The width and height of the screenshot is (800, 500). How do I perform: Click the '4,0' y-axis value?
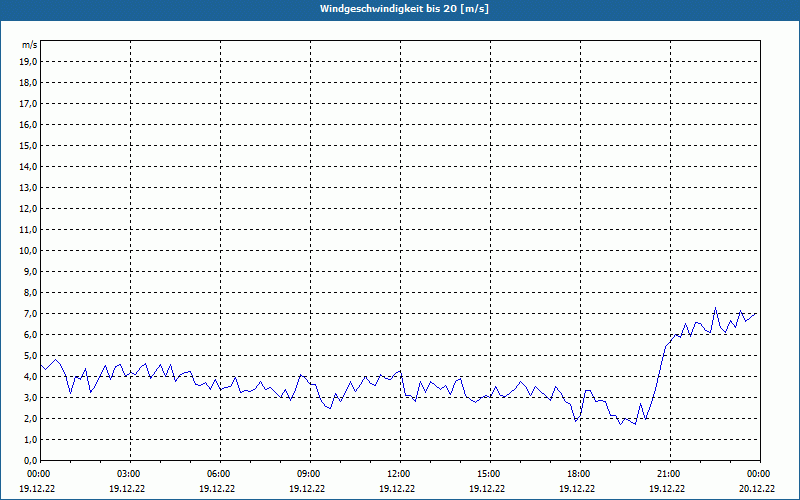point(30,377)
